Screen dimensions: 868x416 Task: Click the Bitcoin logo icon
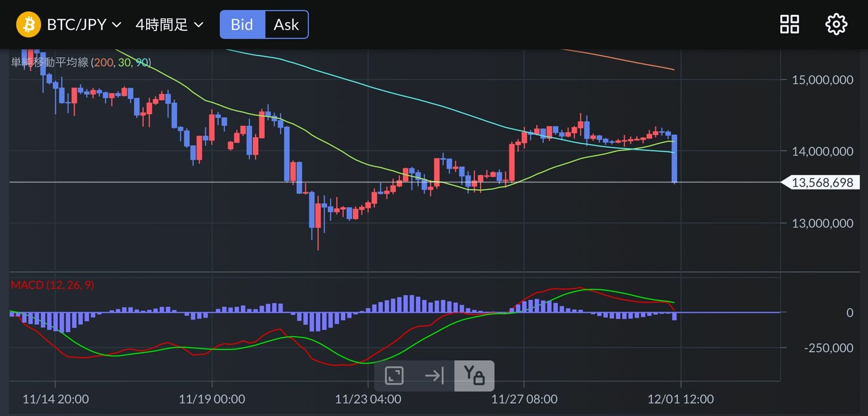click(x=28, y=24)
